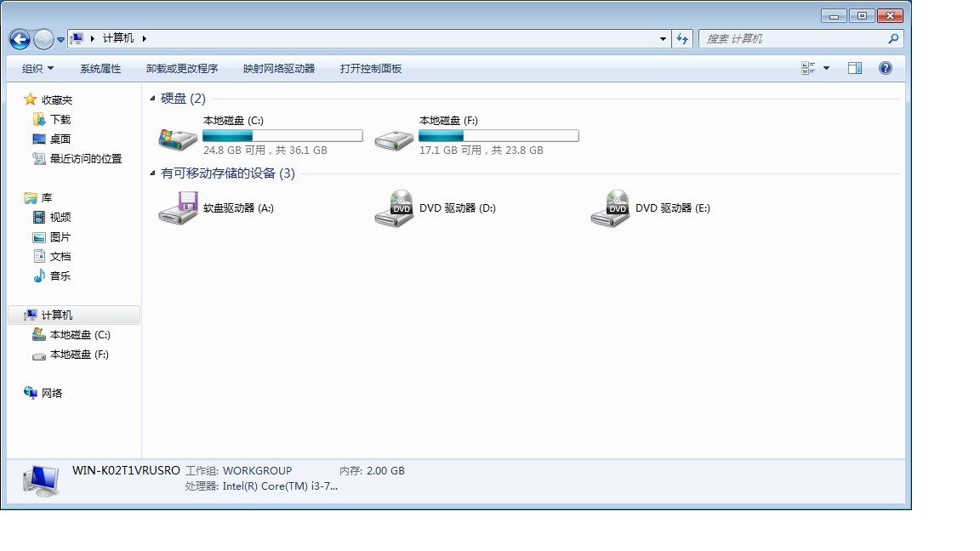
Task: Click the computer icon in address bar
Action: pos(77,39)
